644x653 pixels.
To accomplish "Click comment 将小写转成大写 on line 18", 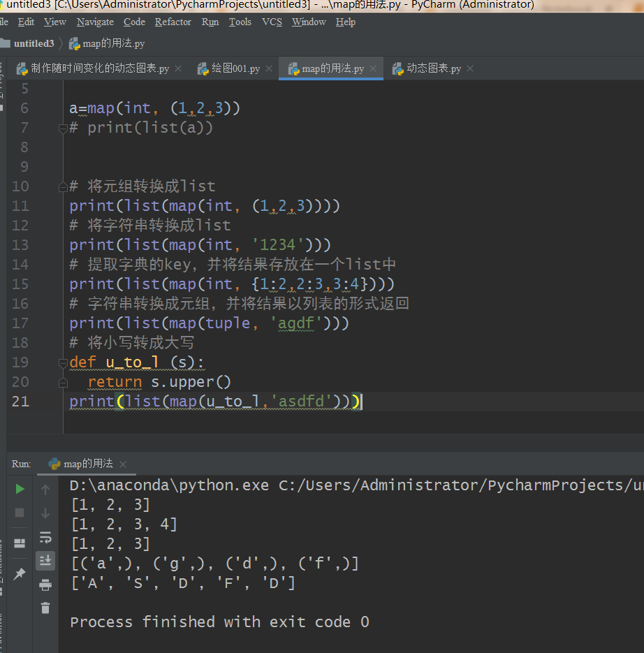I will pos(131,343).
